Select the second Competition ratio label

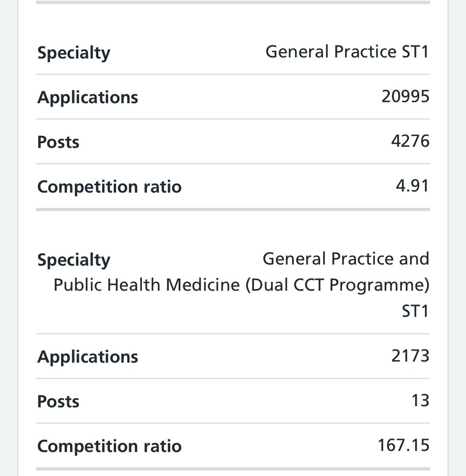tap(109, 446)
